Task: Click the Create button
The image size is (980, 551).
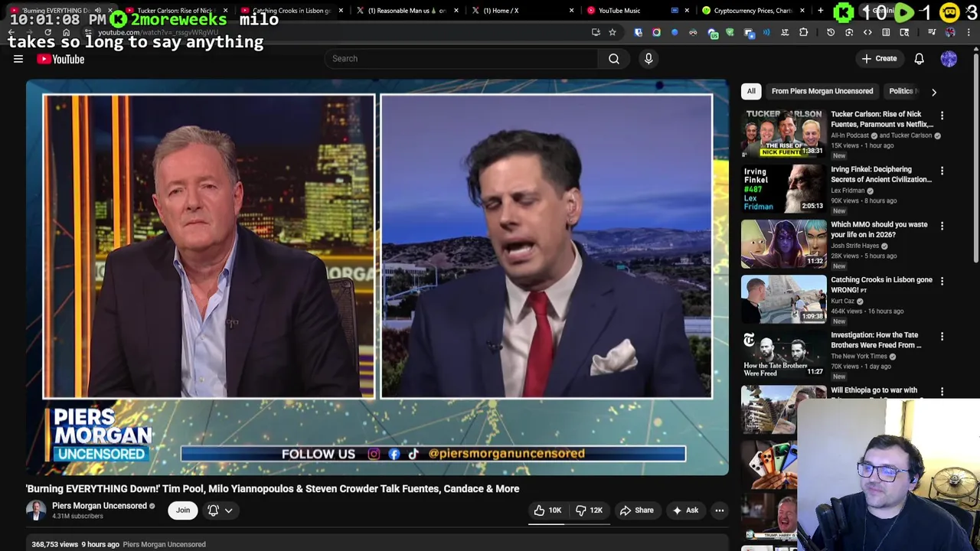Action: pyautogui.click(x=879, y=58)
